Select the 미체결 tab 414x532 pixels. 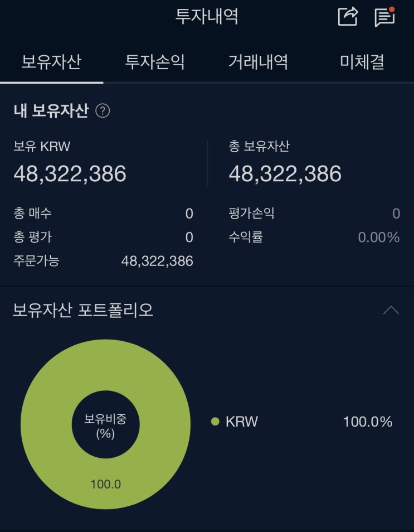(x=362, y=62)
